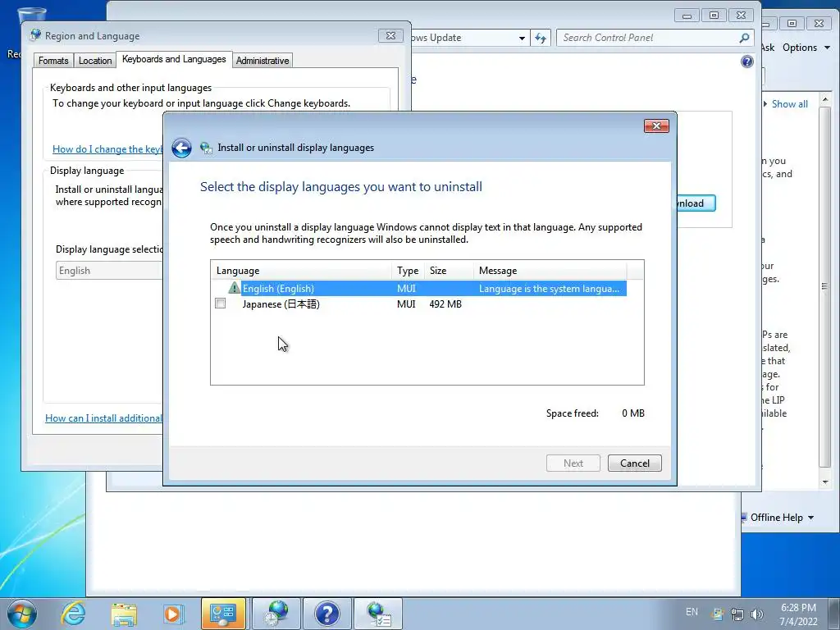Click the volume speaker tray icon
This screenshot has height=630, width=840.
(x=756, y=614)
